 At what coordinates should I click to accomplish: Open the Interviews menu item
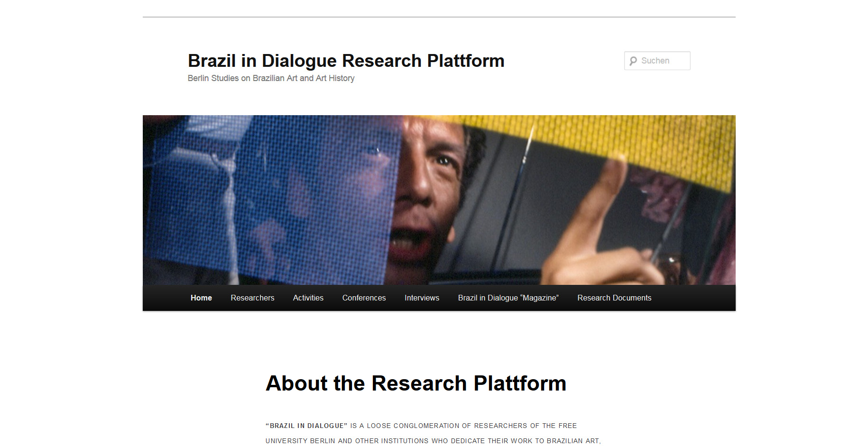[x=422, y=298]
